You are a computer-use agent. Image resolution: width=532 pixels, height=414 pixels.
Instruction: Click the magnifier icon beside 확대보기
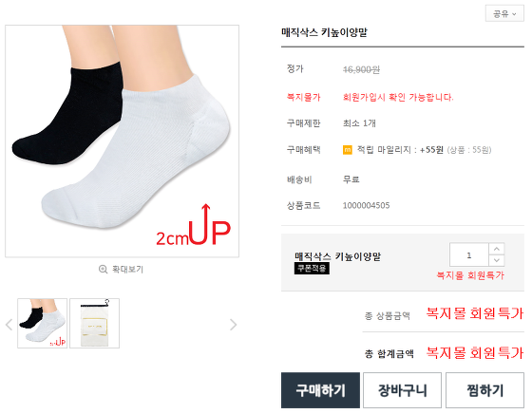point(103,270)
